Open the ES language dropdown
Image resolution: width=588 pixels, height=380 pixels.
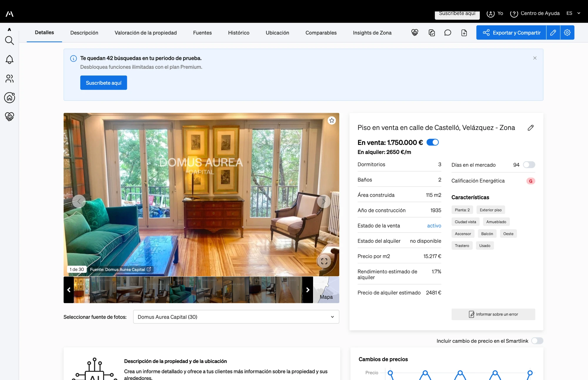point(573,13)
